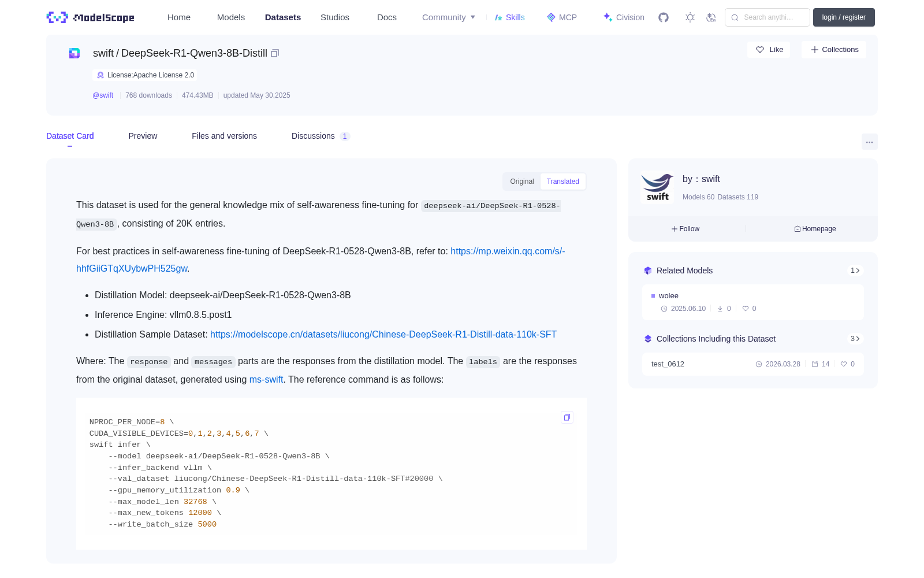
Task: Add dataset to Collections
Action: tap(834, 50)
